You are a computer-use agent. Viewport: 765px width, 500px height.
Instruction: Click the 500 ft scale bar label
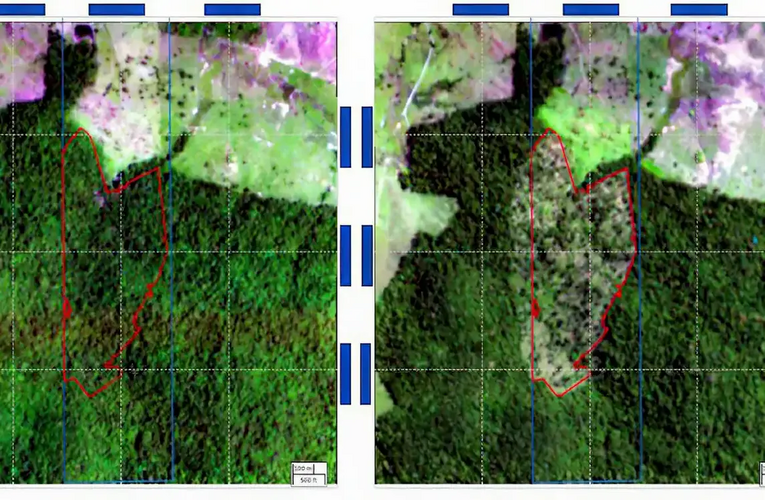point(308,480)
